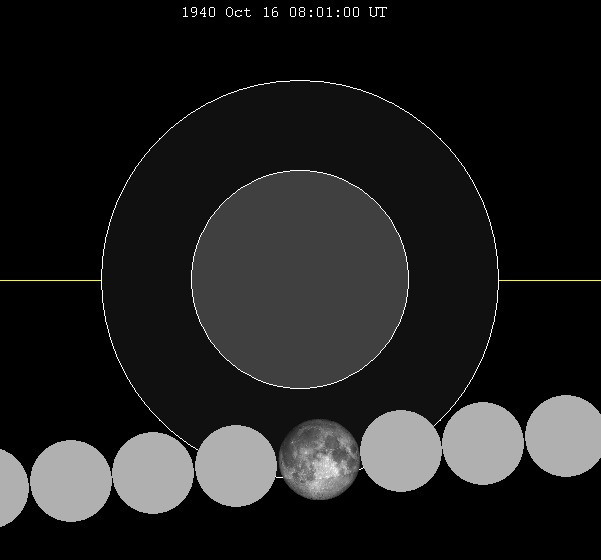Click the gray Moon disc immediately left of the textured Moon
Viewport: 601px width, 560px height.
(x=235, y=466)
